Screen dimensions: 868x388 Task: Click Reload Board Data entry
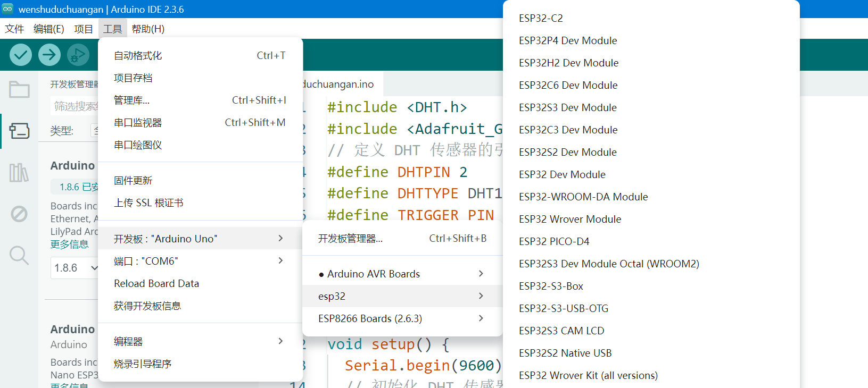coord(200,284)
